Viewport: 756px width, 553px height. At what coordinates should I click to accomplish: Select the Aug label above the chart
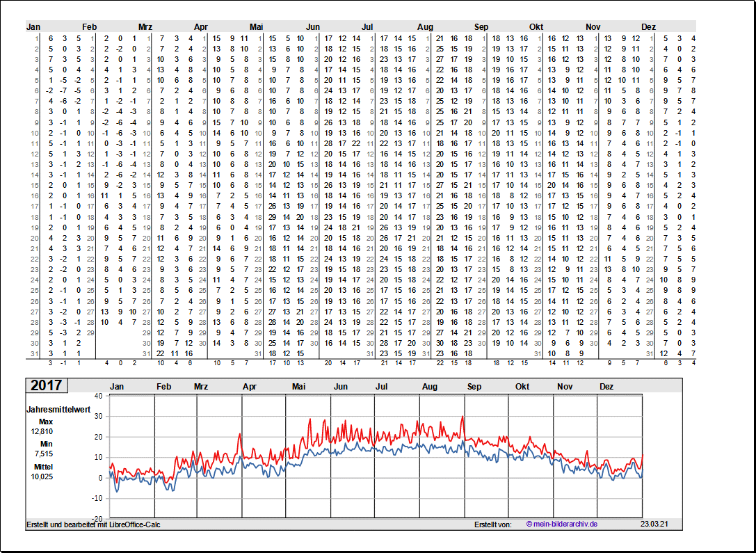click(x=429, y=387)
